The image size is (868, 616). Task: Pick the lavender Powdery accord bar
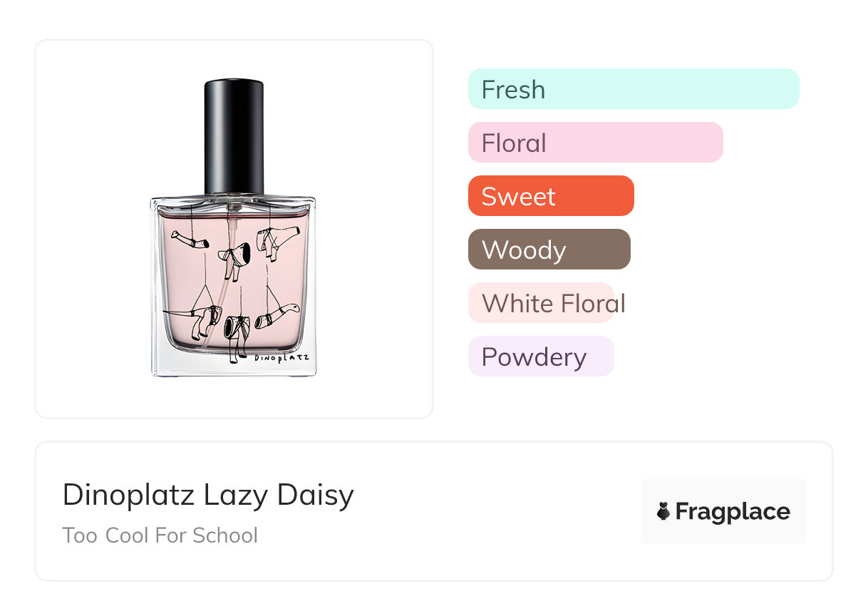click(540, 356)
